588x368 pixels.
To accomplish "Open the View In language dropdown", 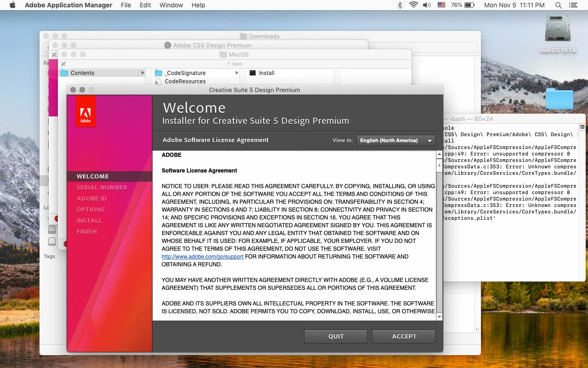I will pos(396,140).
